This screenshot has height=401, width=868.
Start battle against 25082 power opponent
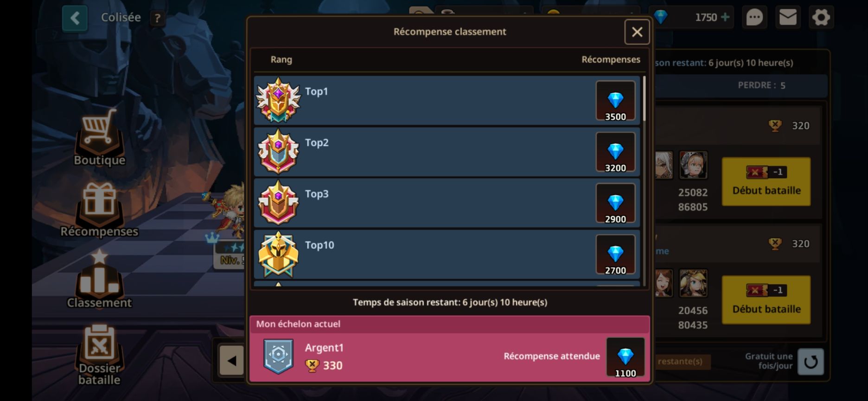(766, 181)
